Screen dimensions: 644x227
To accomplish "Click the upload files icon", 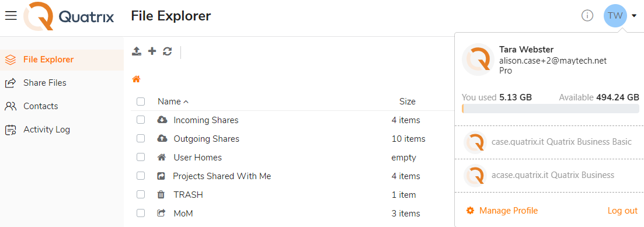I will coord(137,51).
